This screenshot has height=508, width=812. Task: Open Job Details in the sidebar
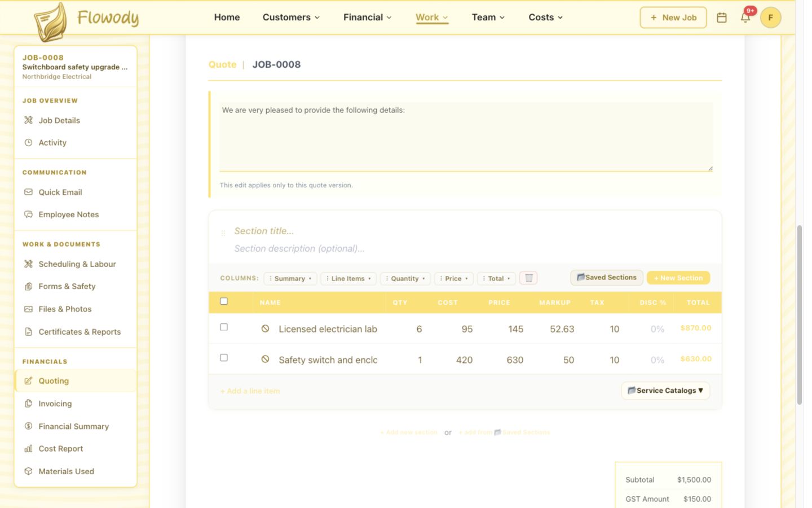tap(76, 120)
